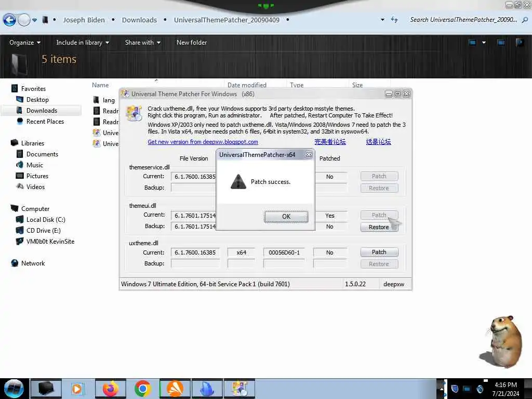532x399 pixels.
Task: Click Windows 7 Ultimate Edition status text
Action: (x=205, y=284)
